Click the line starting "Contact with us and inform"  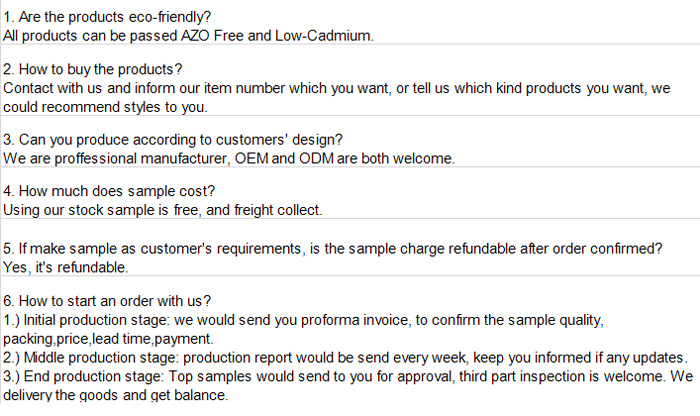tap(337, 88)
